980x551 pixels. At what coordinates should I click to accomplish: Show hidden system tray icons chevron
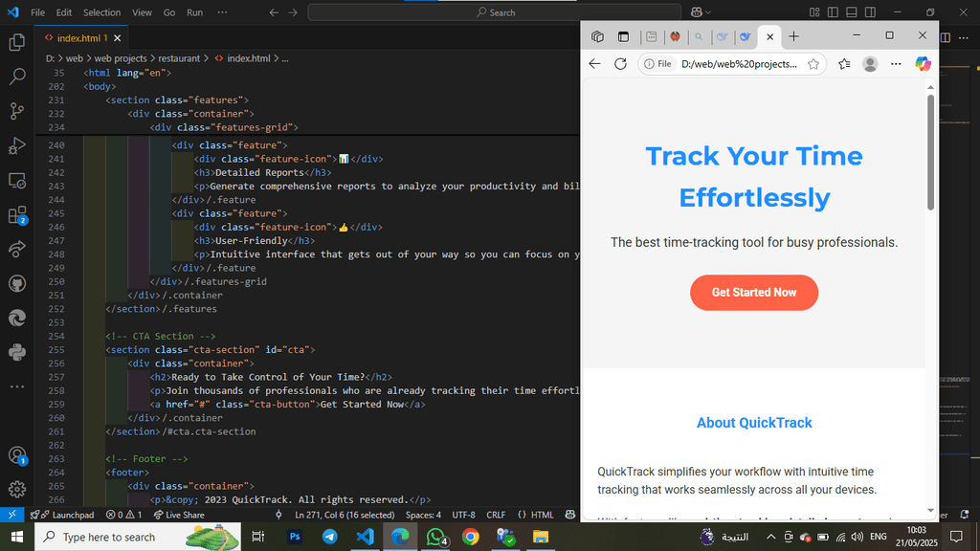click(x=770, y=537)
